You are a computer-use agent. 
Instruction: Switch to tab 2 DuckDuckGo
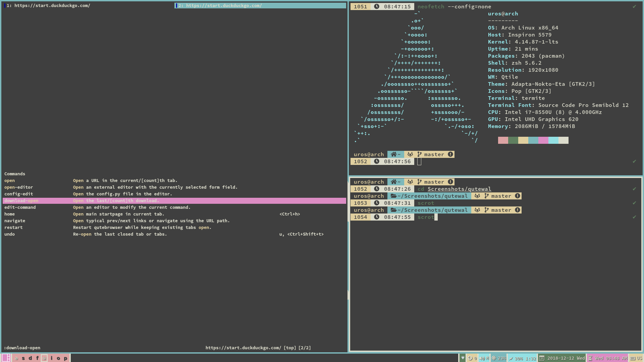click(261, 5)
